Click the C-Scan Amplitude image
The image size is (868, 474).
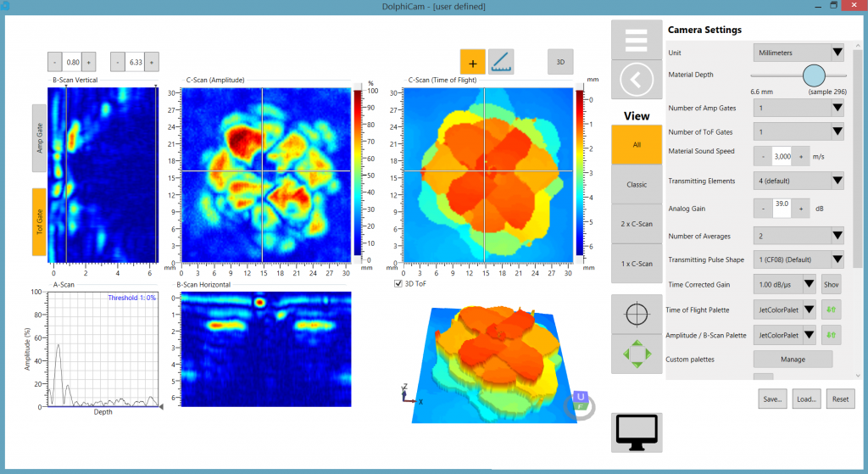(x=266, y=175)
